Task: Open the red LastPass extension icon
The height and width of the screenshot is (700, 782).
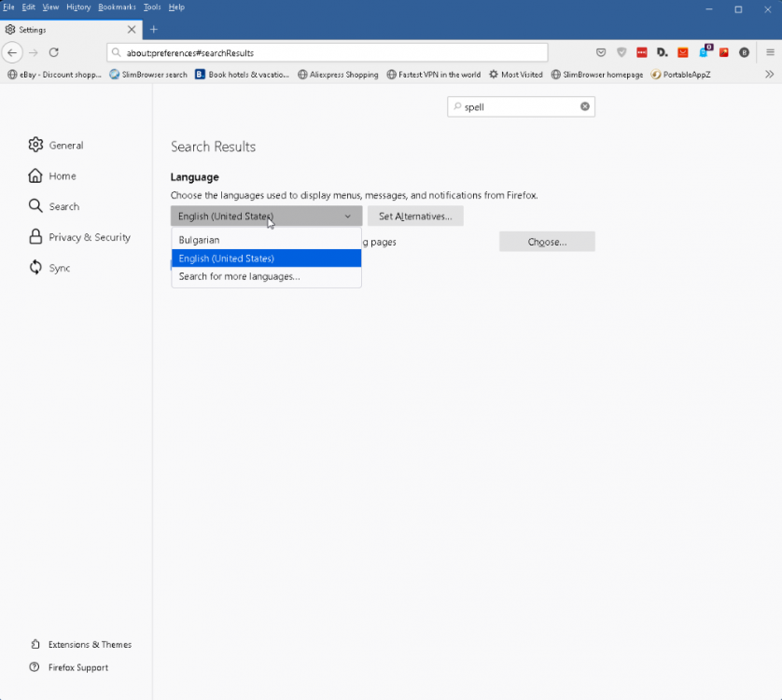Action: pyautogui.click(x=642, y=52)
